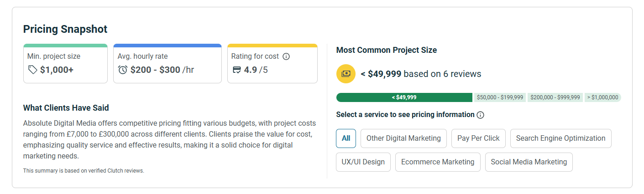
Task: Click the > $1,000,000 bar segment
Action: click(x=602, y=97)
